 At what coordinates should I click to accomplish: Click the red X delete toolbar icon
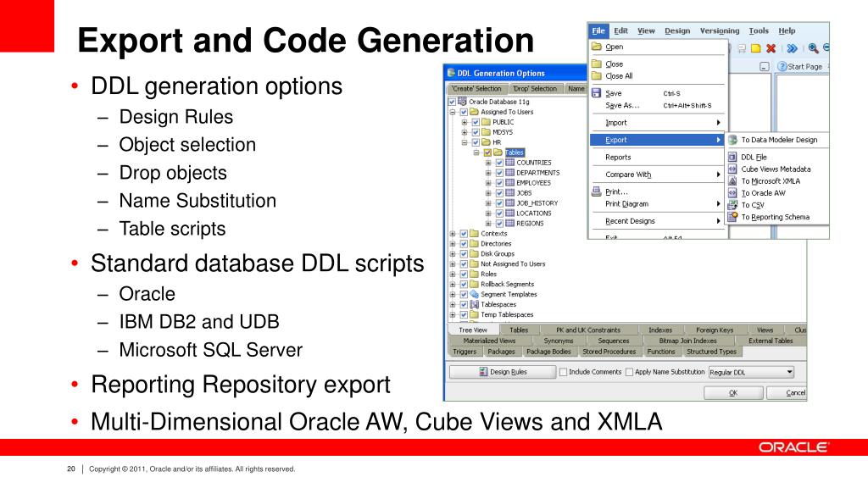(771, 49)
